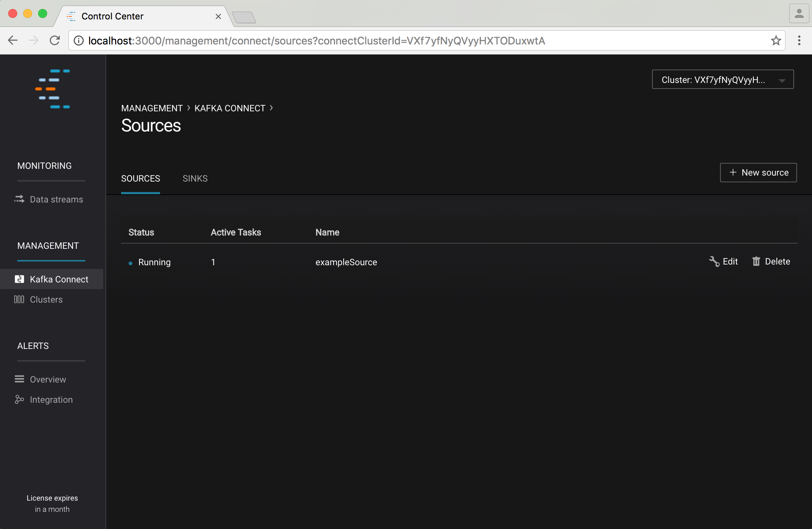Click the trash Delete icon for exampleSource
Screen dimensions: 812x529
click(756, 262)
